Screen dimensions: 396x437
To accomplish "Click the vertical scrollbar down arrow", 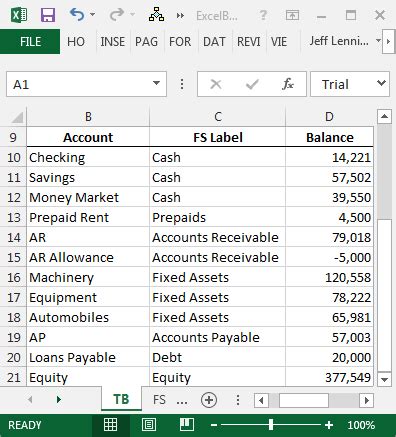I will (x=384, y=379).
